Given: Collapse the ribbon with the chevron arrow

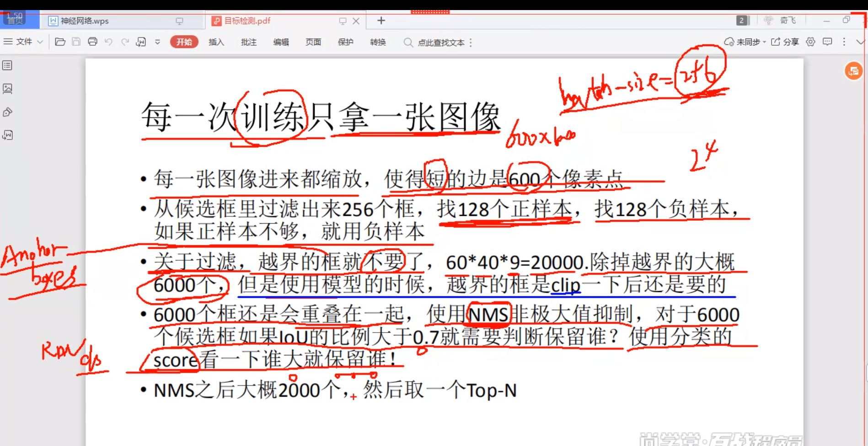Looking at the screenshot, I should (860, 42).
